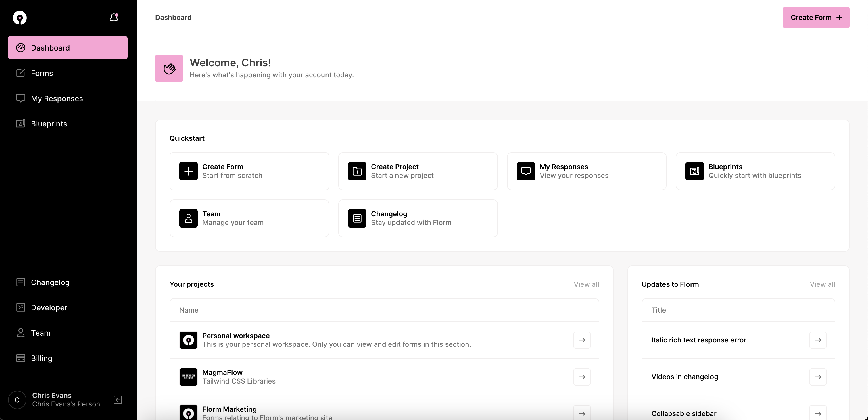Open MagmaFlow project via arrow button

pos(581,377)
